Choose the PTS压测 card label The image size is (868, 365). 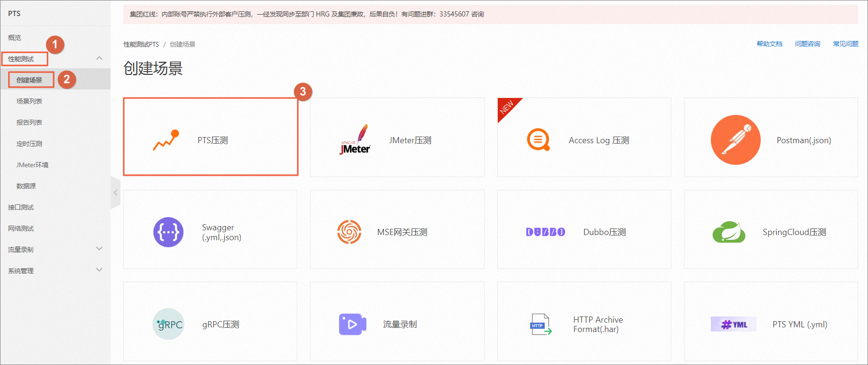[213, 140]
